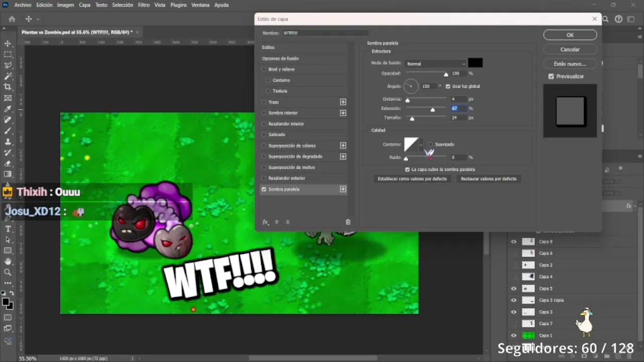Select the Hand tool
644x362 pixels.
[8, 261]
